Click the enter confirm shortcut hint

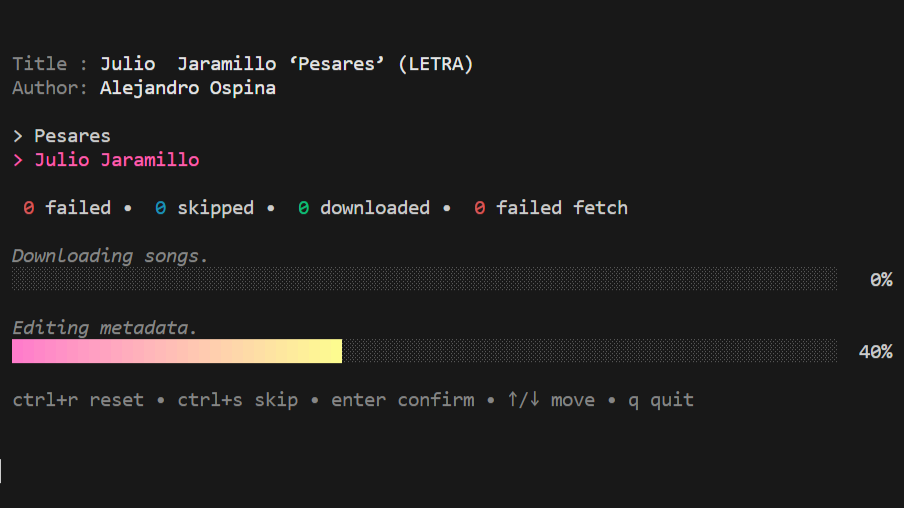(x=403, y=400)
